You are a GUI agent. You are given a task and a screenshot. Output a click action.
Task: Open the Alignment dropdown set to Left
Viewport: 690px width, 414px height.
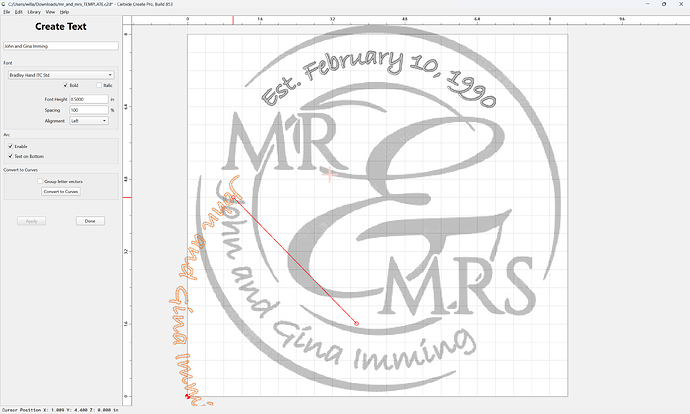click(x=88, y=121)
